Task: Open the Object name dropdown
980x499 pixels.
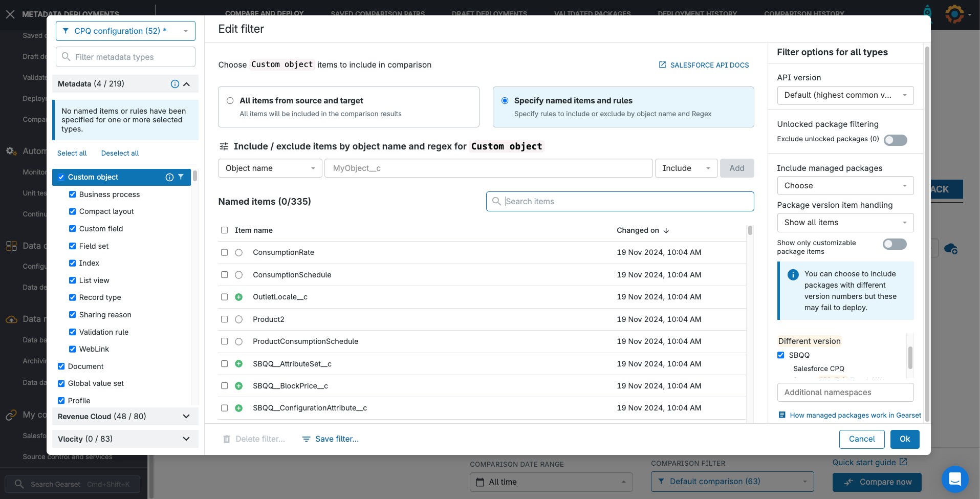Action: coord(270,168)
